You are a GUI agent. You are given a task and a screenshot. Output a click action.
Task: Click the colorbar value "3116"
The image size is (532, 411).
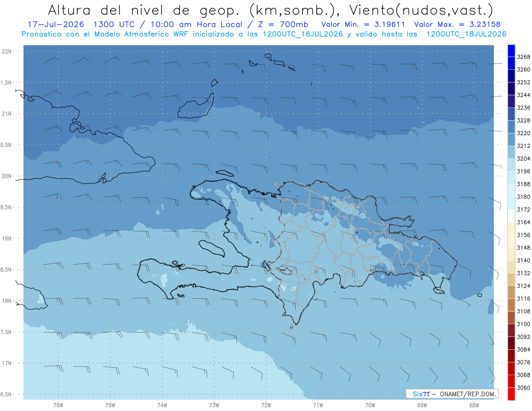524,298
